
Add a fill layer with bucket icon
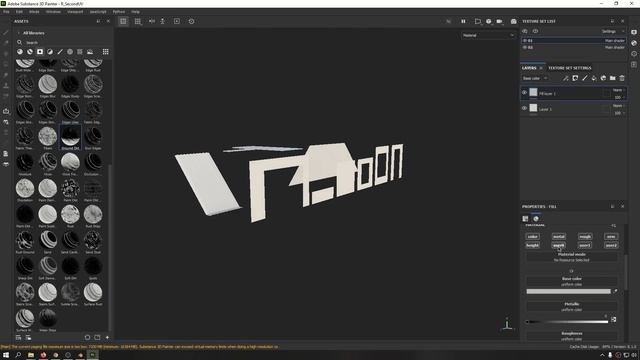[594, 78]
